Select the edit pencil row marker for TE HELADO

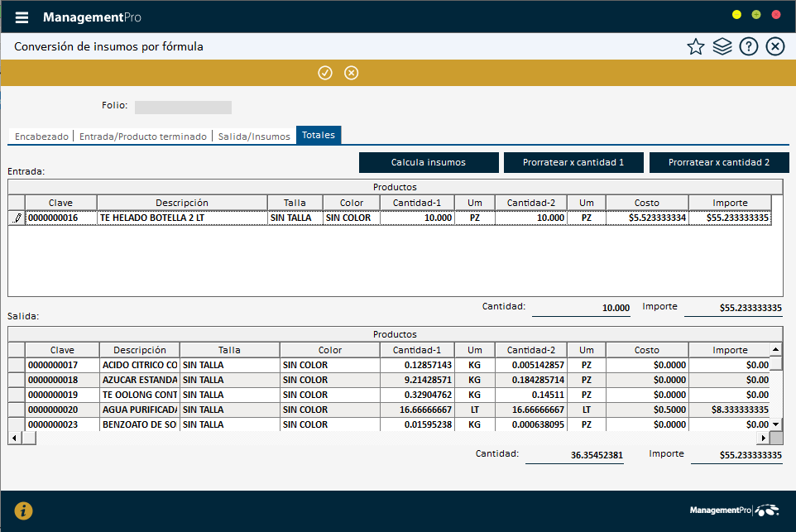coord(17,218)
